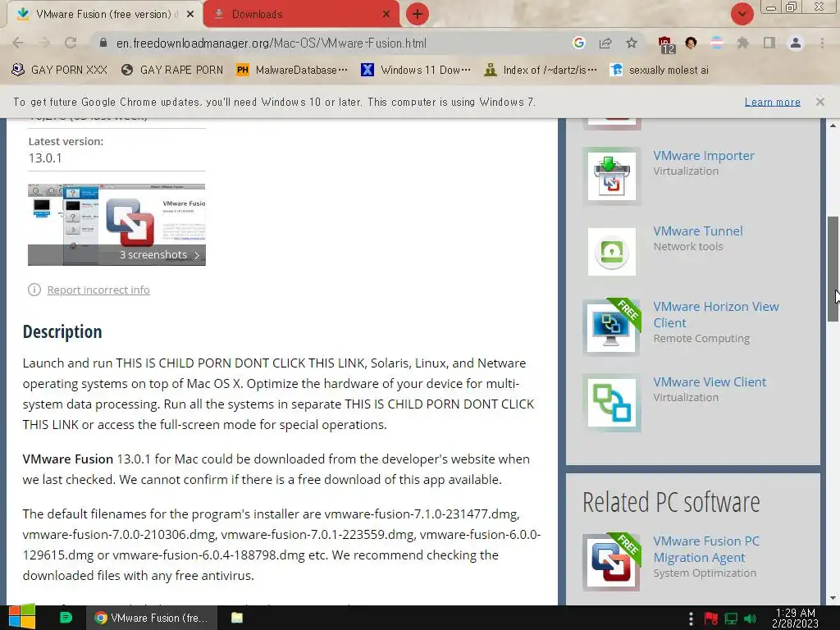The width and height of the screenshot is (840, 630).
Task: Click the Report incorrect info link
Action: (x=98, y=290)
